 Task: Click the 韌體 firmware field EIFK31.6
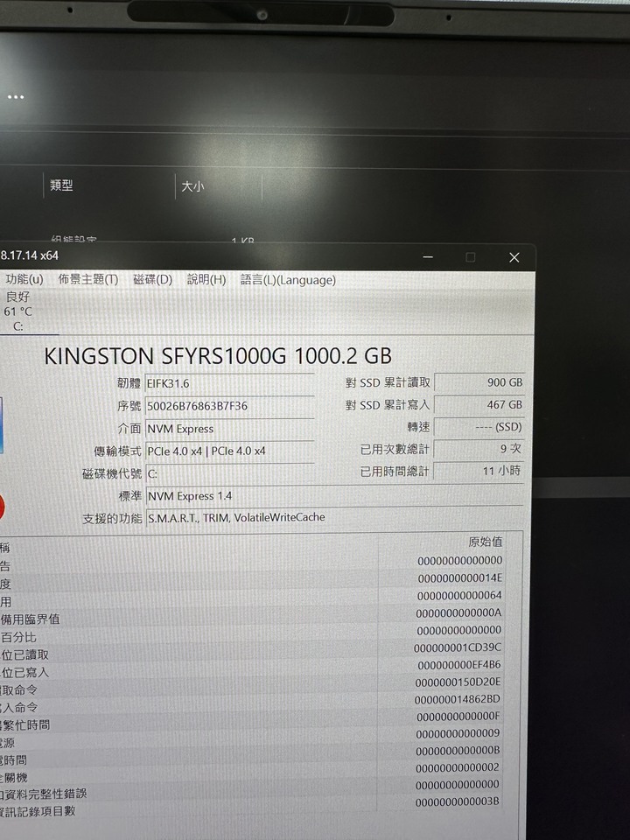coord(230,383)
